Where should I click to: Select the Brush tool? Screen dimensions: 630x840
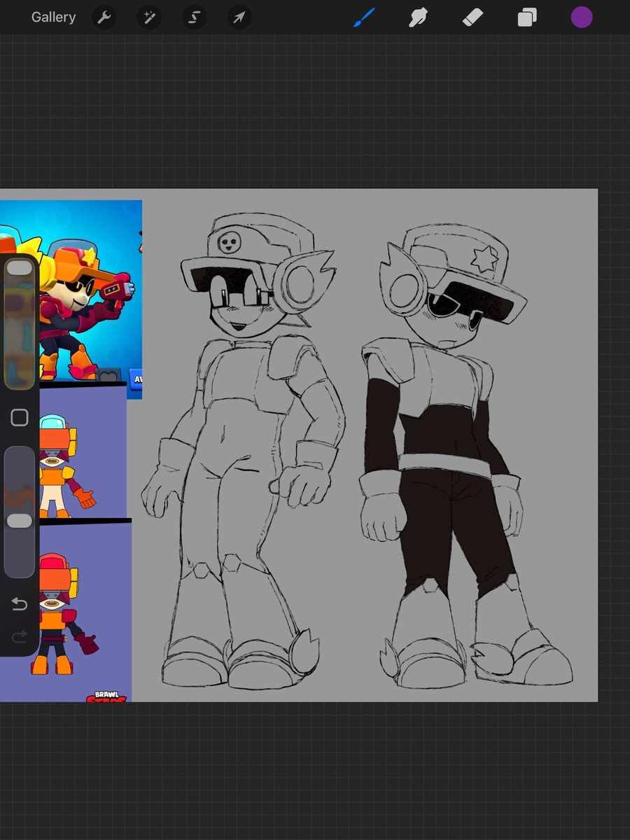[x=363, y=17]
